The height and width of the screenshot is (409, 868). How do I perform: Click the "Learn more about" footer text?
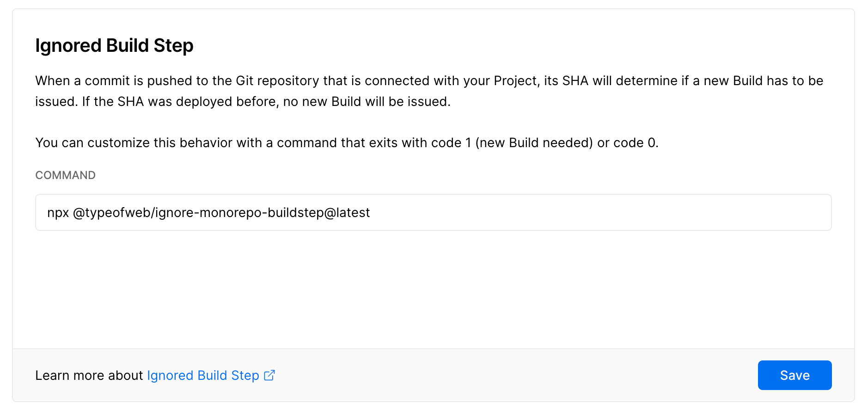pos(89,375)
